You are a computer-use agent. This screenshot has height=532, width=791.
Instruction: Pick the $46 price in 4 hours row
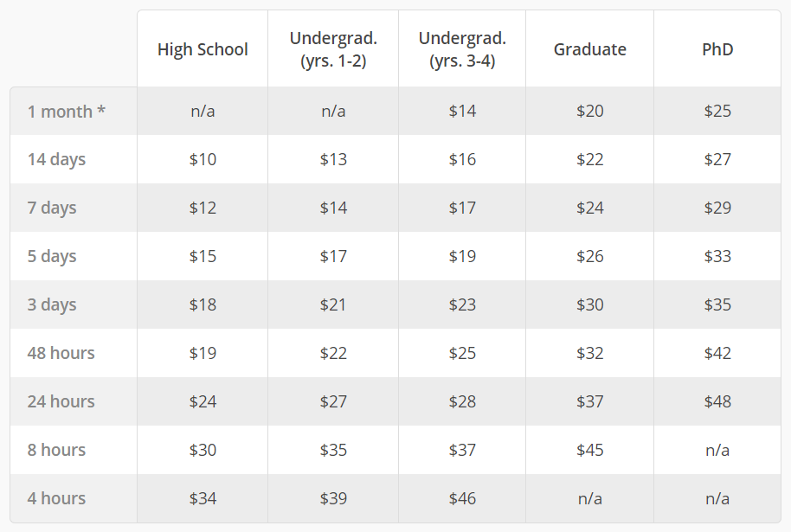[x=462, y=498]
